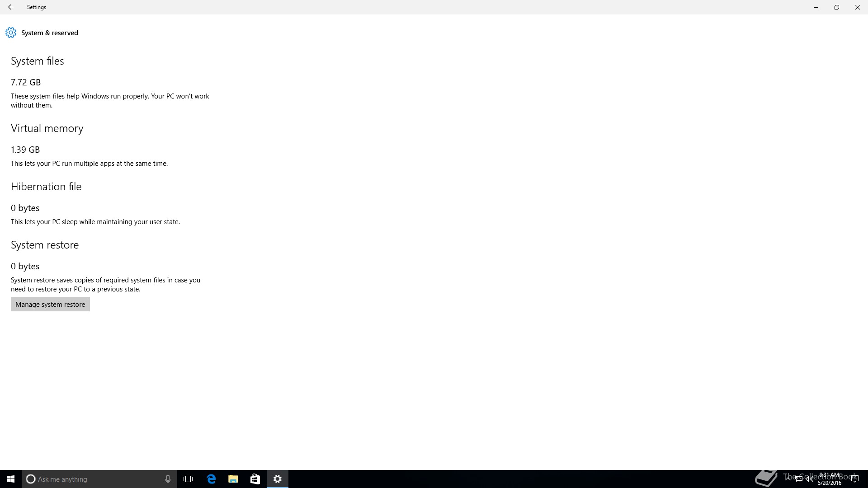Click Manage system restore button

click(50, 304)
